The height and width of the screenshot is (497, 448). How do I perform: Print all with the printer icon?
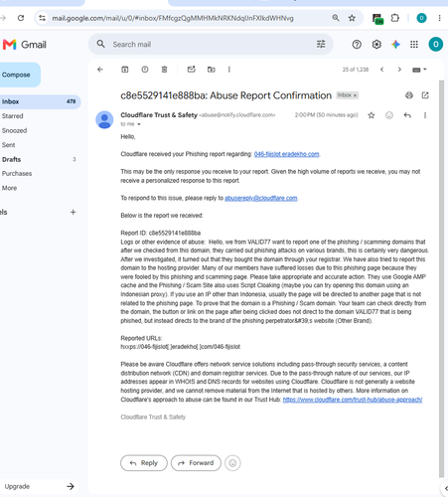409,95
